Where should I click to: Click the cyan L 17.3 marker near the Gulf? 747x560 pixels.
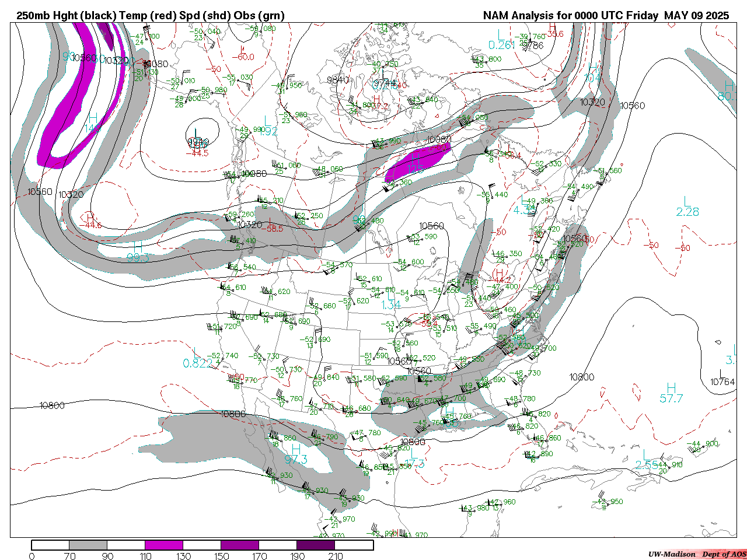(x=414, y=459)
